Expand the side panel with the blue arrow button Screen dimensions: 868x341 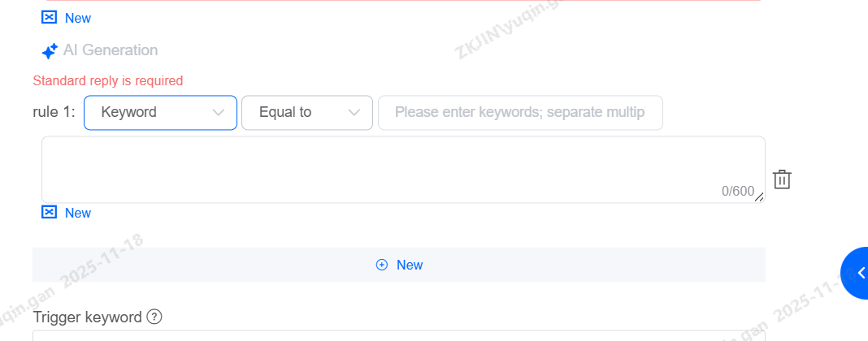coord(858,273)
